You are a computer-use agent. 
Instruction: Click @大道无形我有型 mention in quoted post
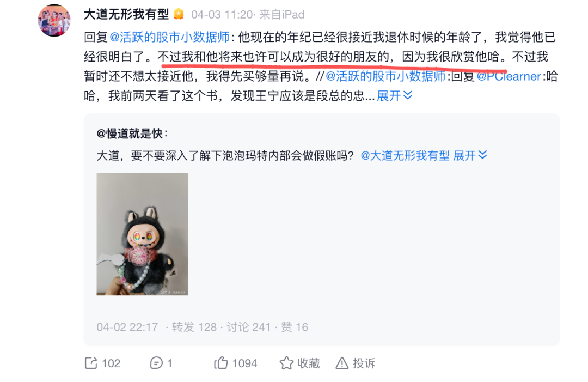point(405,155)
